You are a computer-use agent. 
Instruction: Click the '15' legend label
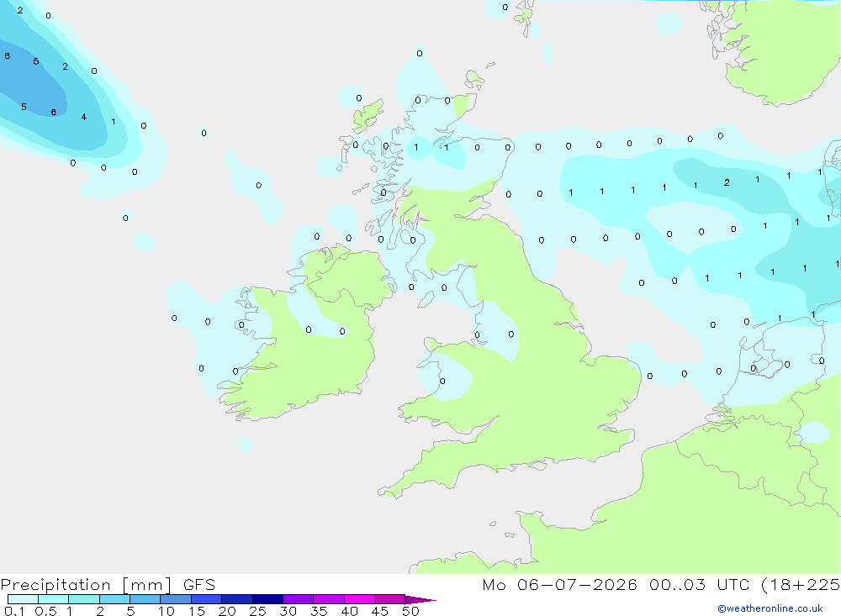197,611
